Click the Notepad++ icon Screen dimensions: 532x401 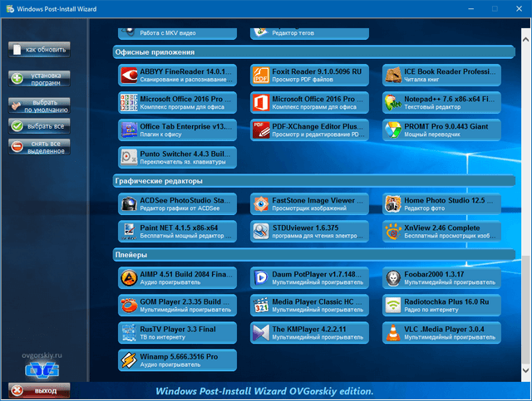[x=392, y=103]
